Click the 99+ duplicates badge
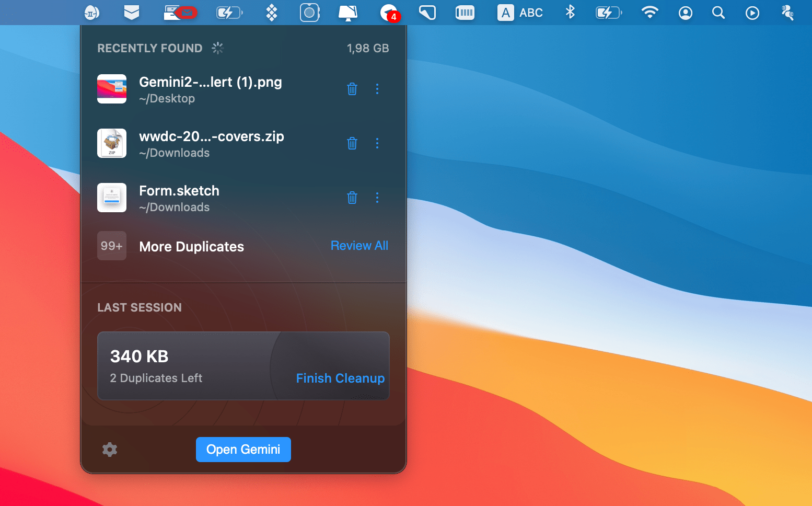The width and height of the screenshot is (812, 506). coord(112,246)
